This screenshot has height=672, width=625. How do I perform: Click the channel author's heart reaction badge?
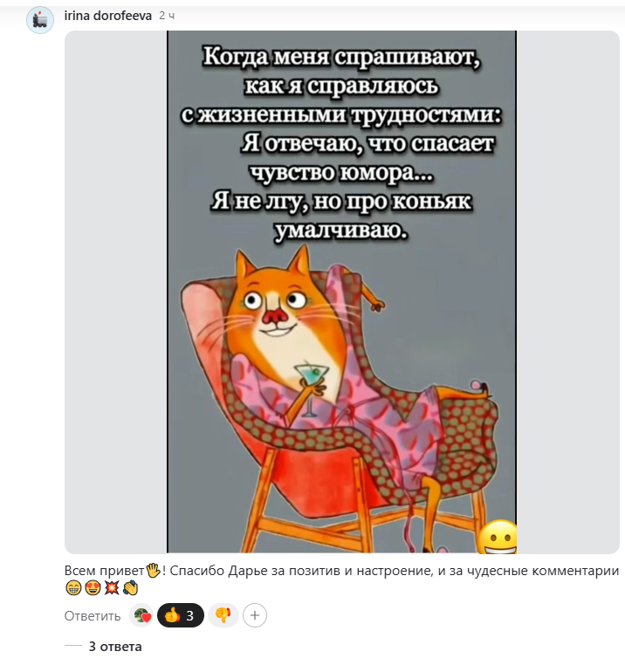(x=141, y=615)
